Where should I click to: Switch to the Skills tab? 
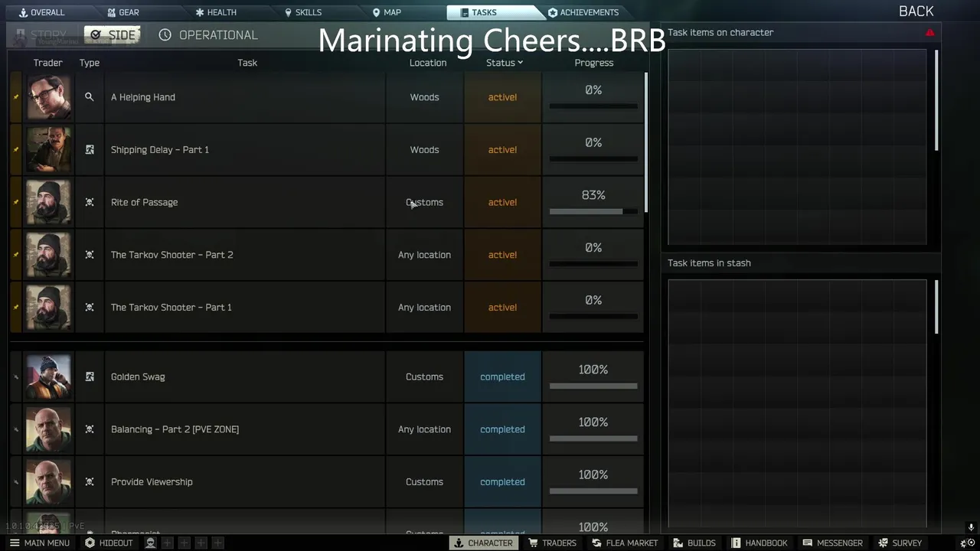(x=302, y=12)
